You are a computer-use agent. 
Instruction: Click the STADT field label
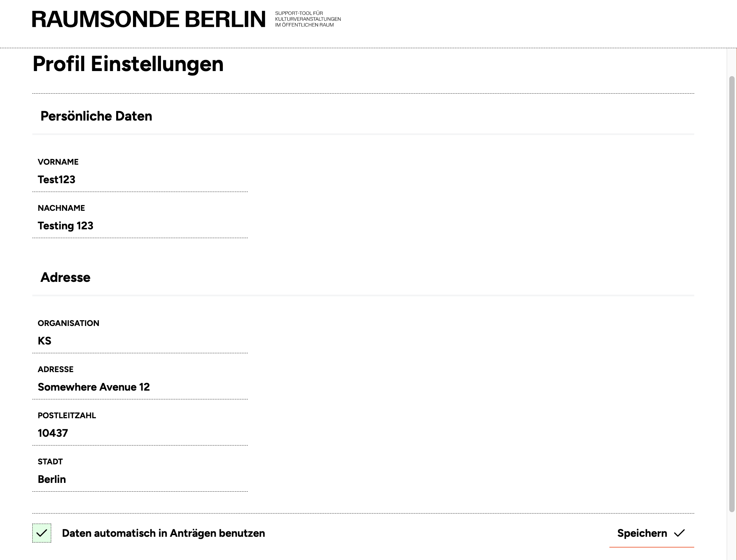(50, 462)
